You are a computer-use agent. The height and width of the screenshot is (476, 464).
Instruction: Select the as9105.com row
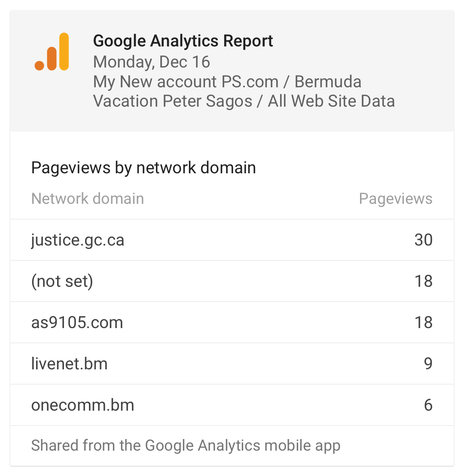pos(232,322)
